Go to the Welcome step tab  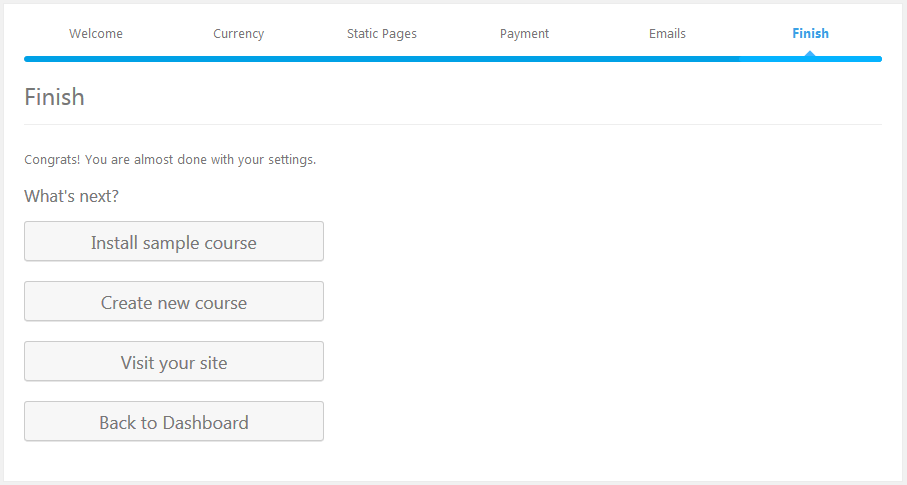coord(96,34)
